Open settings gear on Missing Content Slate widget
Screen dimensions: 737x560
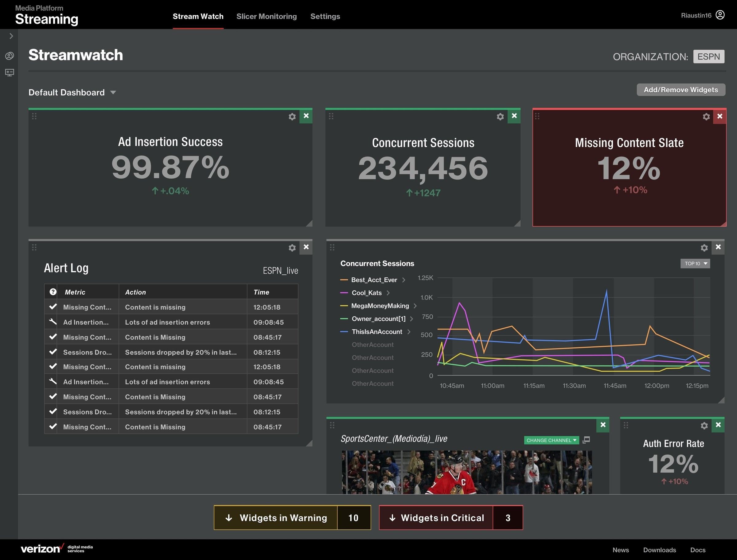point(706,117)
